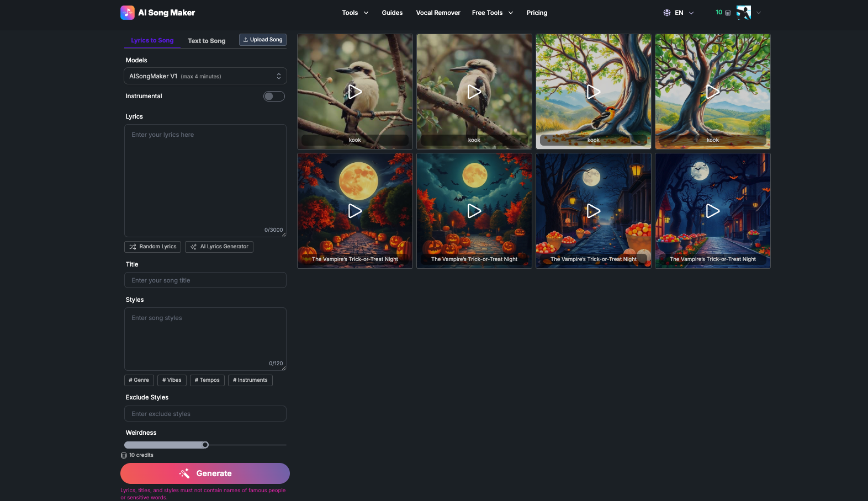Insert Random Lyrics
868x501 pixels.
click(x=153, y=247)
